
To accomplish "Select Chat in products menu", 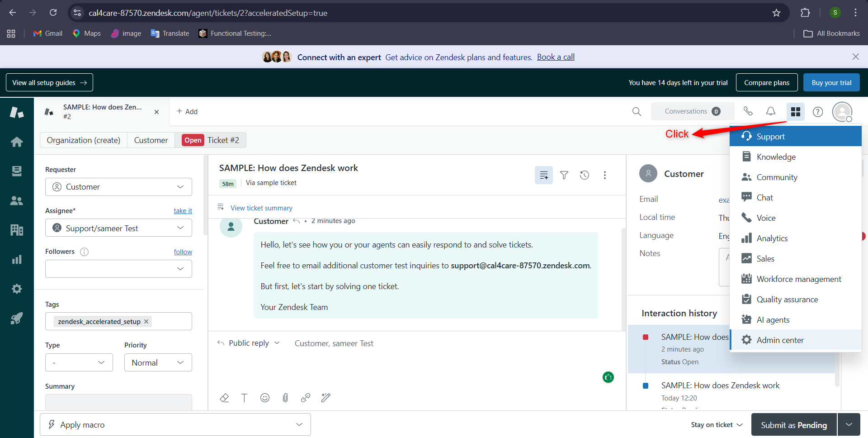I will tap(796, 197).
